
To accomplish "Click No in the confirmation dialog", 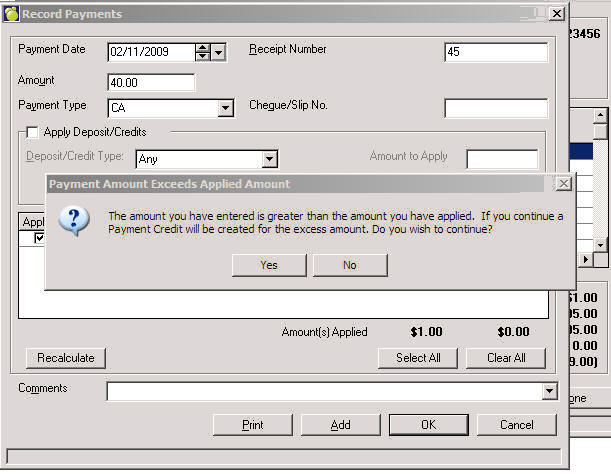I will pos(349,265).
